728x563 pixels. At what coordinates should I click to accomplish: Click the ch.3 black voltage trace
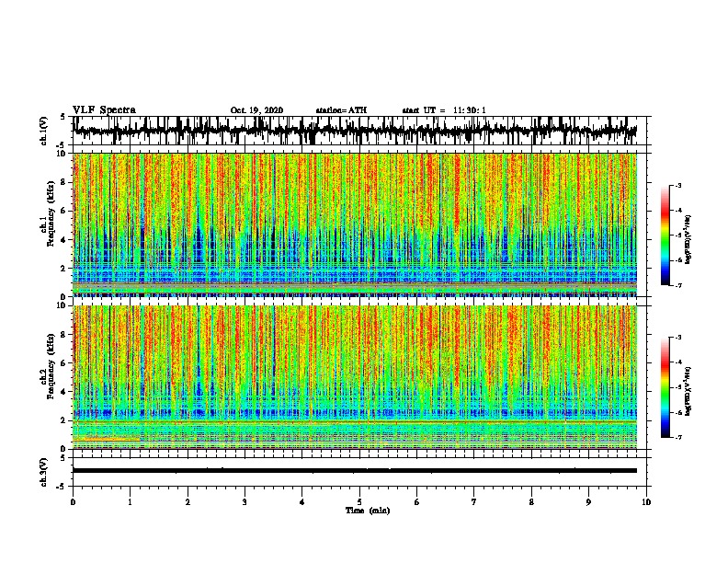click(x=354, y=471)
